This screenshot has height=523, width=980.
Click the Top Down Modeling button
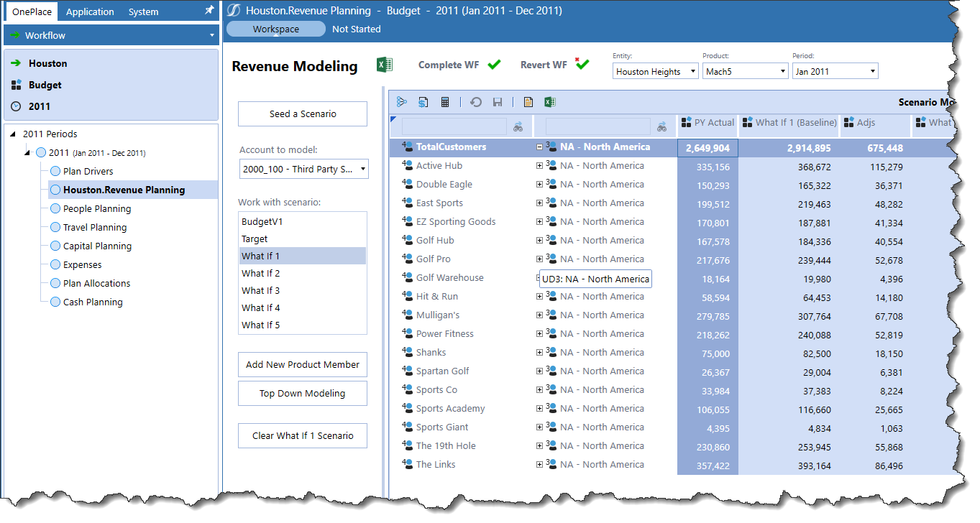click(303, 393)
